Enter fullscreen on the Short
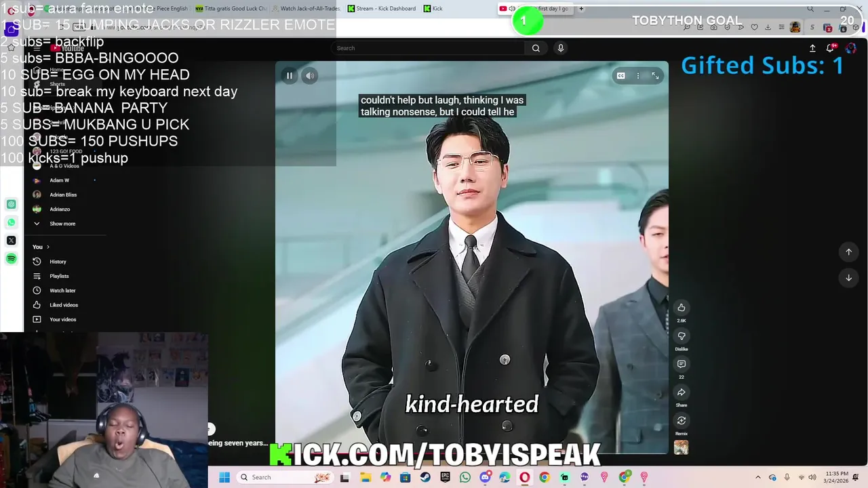The image size is (868, 488). 655,76
